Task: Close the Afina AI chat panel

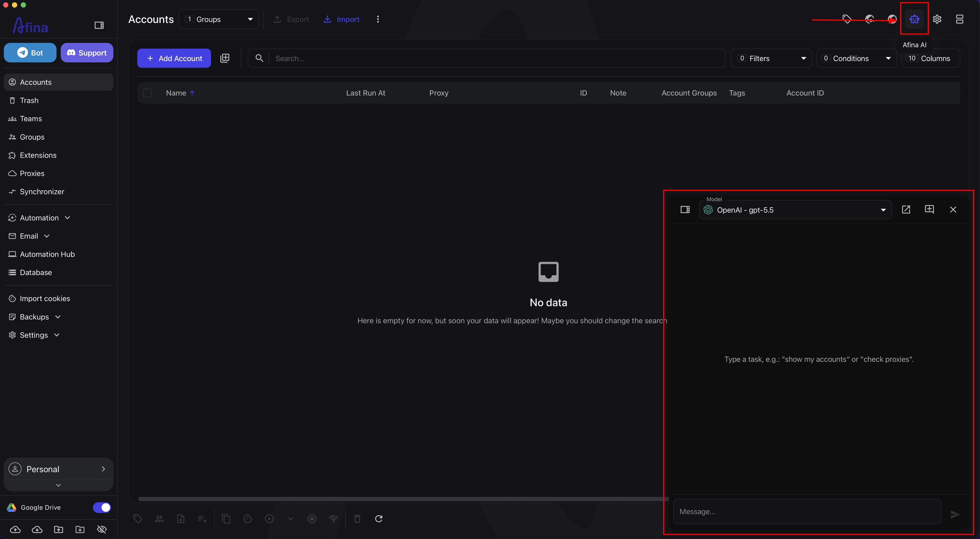Action: point(953,210)
